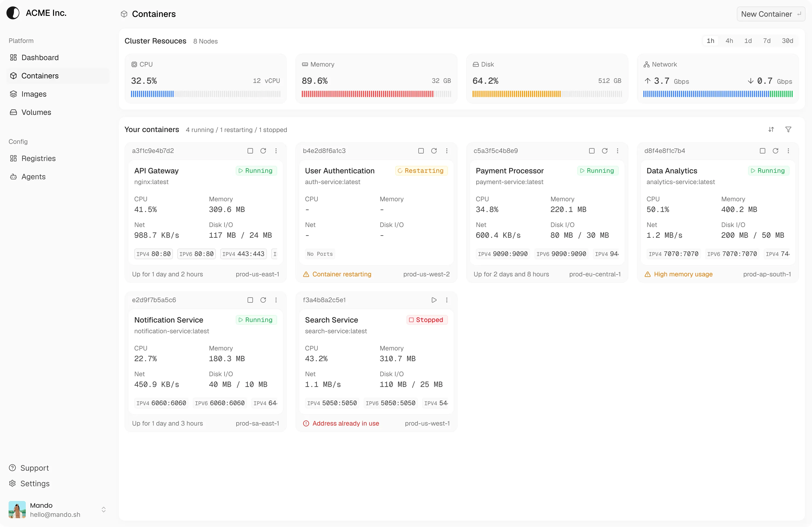Open the Support page
The width and height of the screenshot is (812, 527).
(x=34, y=468)
